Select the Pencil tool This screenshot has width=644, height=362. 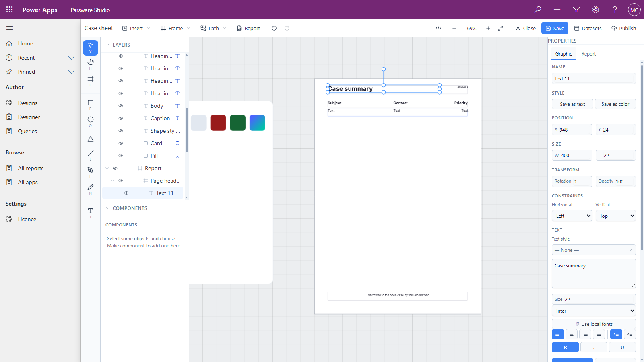click(91, 189)
